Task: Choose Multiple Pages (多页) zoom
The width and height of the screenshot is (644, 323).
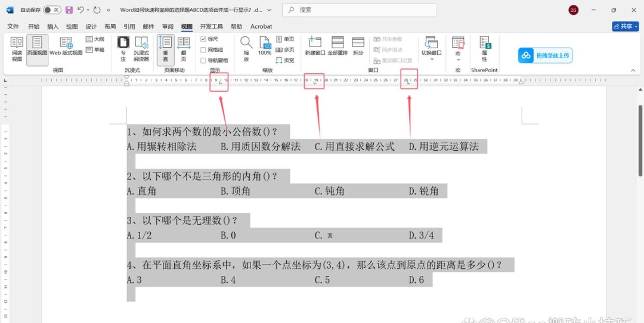Action: click(x=285, y=49)
